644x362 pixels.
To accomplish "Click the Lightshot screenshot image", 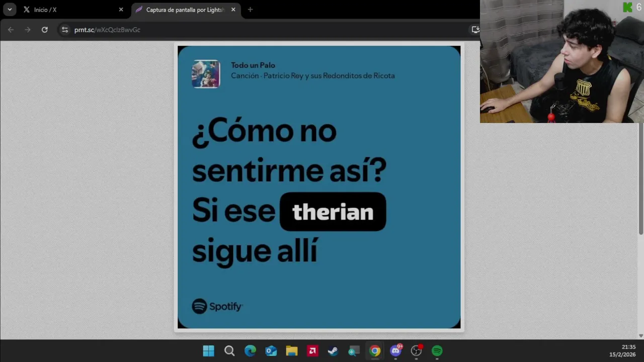I will pos(319,187).
